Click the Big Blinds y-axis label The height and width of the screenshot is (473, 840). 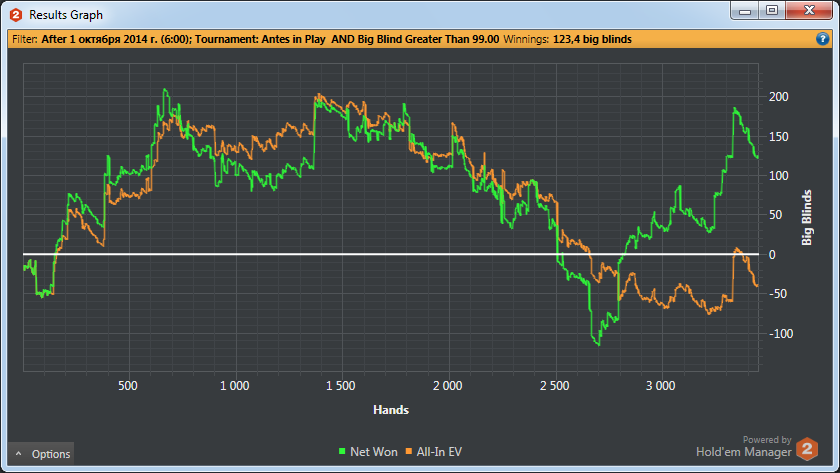[807, 218]
